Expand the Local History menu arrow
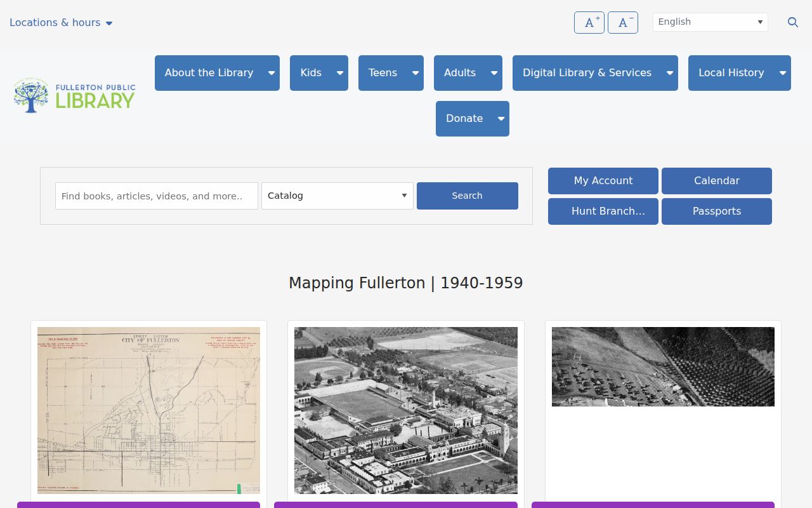The image size is (812, 508). coord(783,73)
